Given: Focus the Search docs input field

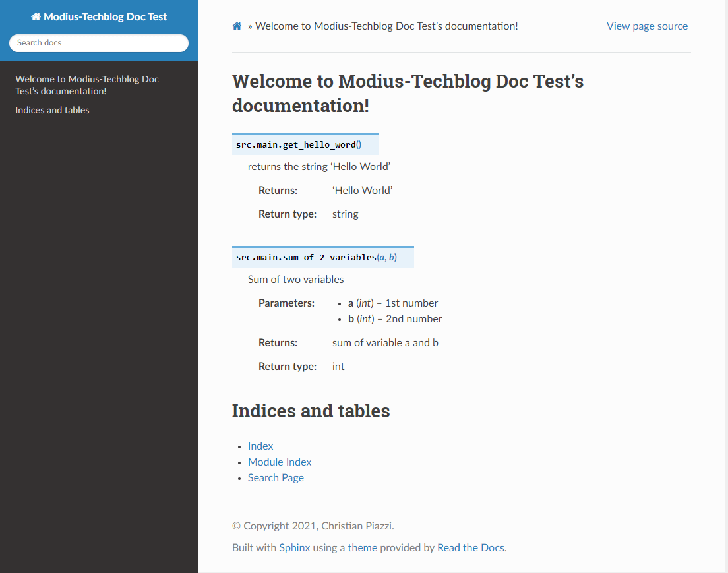Looking at the screenshot, I should click(99, 43).
